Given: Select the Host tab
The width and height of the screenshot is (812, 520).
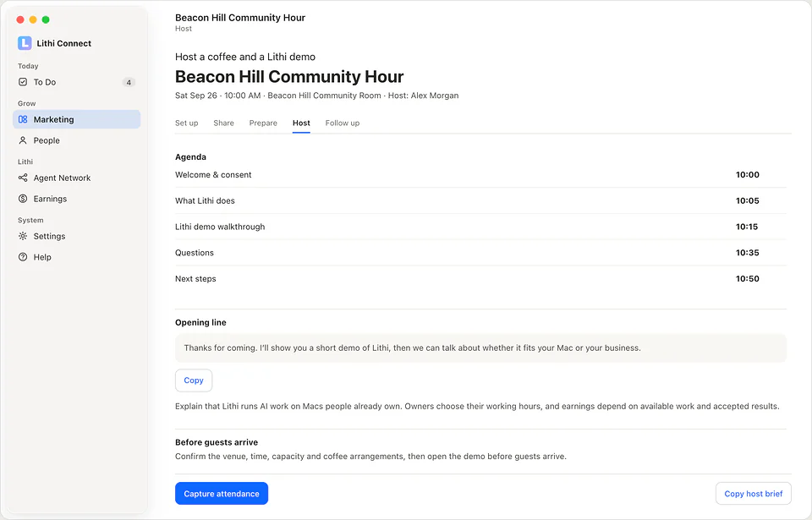Looking at the screenshot, I should (301, 123).
